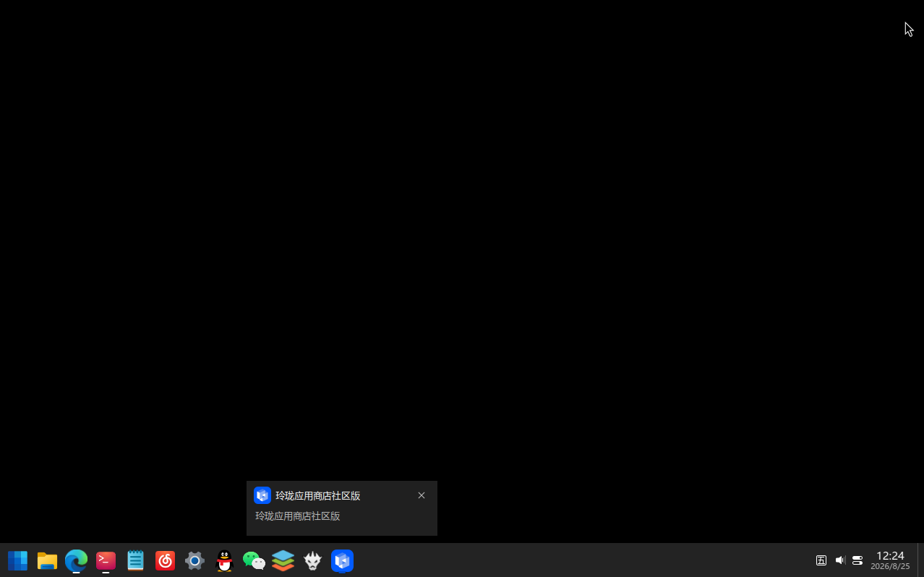Open the volume speaker tray icon
This screenshot has height=577, width=924.
(x=839, y=560)
